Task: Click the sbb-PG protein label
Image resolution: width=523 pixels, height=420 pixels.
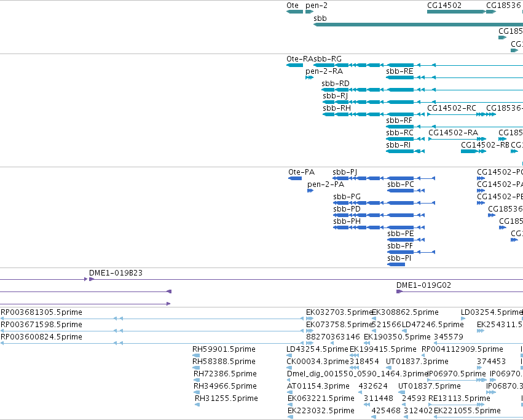Action: click(347, 197)
